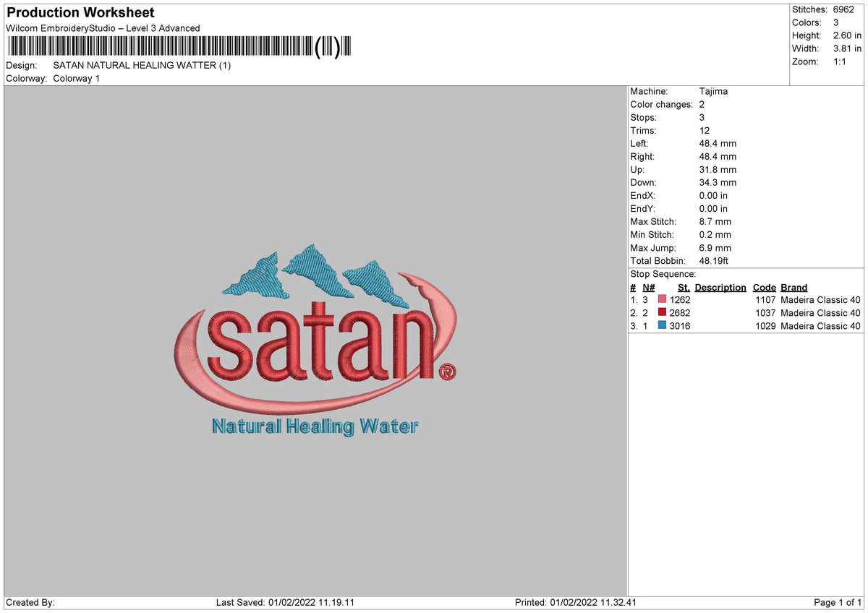Image resolution: width=868 pixels, height=613 pixels.
Task: Click the 'St.' column header
Action: pyautogui.click(x=684, y=288)
